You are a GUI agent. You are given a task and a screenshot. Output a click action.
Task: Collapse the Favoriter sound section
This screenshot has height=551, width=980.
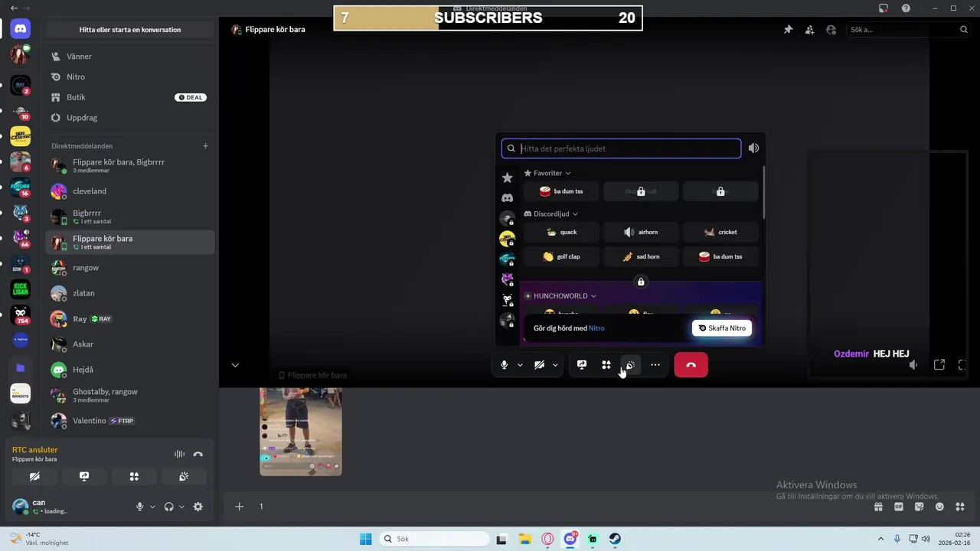[x=547, y=173]
